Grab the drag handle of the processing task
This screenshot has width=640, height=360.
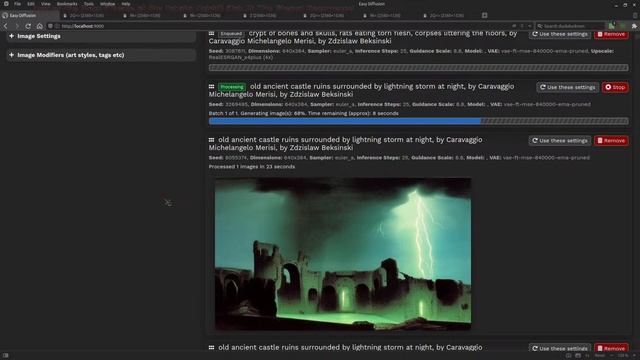(x=211, y=87)
